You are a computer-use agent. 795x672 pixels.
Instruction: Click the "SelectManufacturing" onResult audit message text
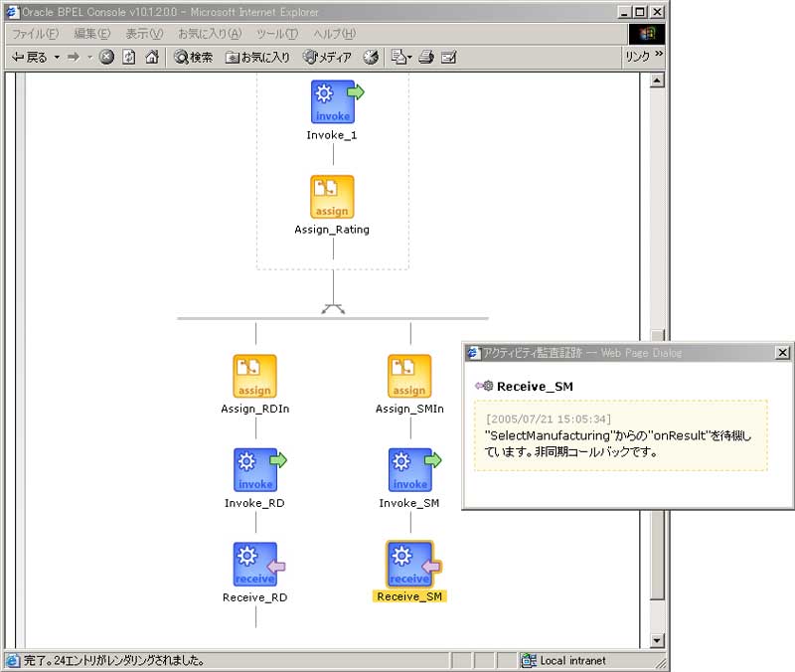pyautogui.click(x=618, y=443)
